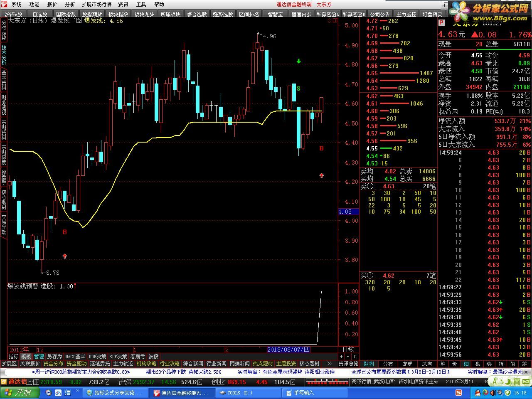Viewport: 532px width, 399px height.
Task: Expand more info tabs with >> arrow
Action: pyautogui.click(x=330, y=364)
